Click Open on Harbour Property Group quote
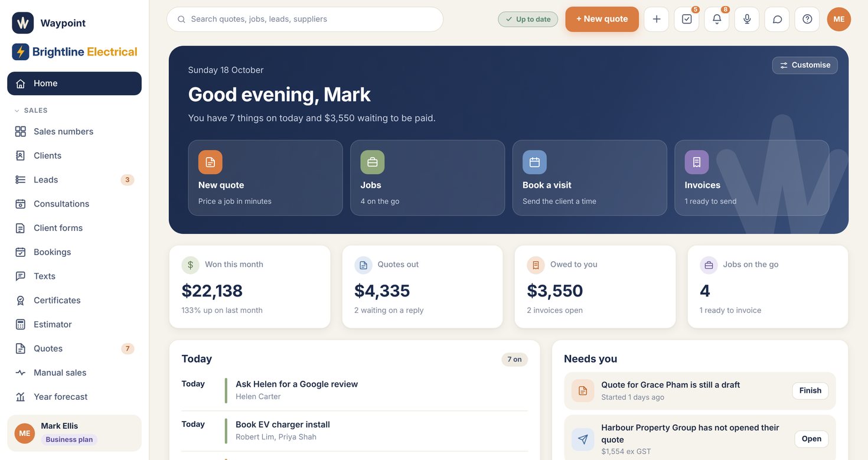The width and height of the screenshot is (868, 460). [x=811, y=439]
